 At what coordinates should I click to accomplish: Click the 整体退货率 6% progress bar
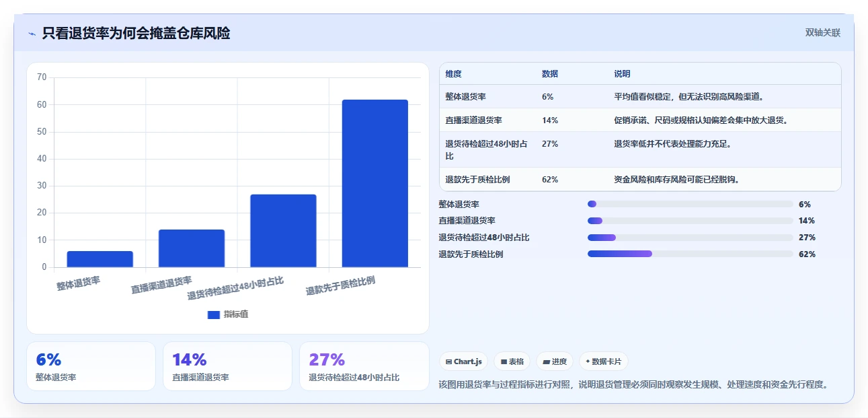(691, 204)
